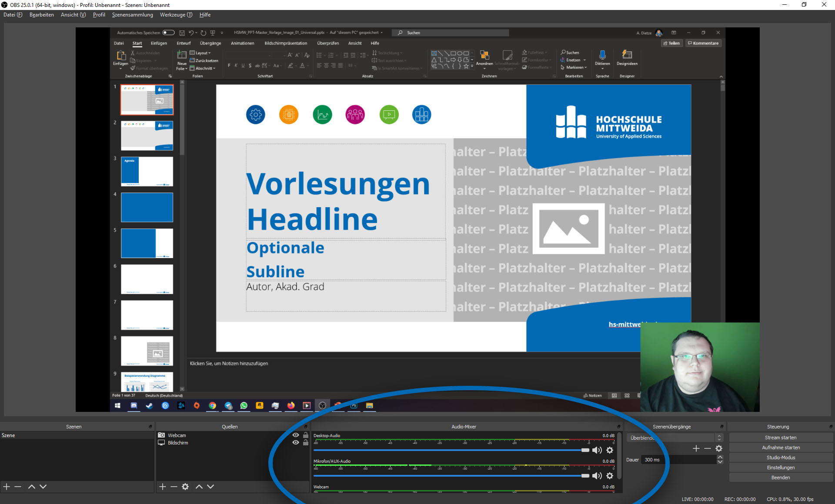Open the Szenensammlung menu
835x504 pixels.
point(132,15)
